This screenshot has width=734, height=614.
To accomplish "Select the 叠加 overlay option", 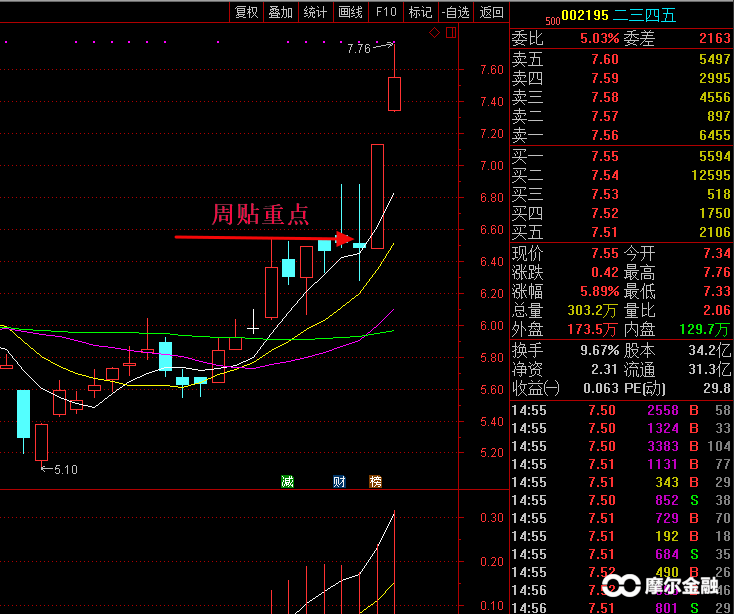I will [x=281, y=12].
